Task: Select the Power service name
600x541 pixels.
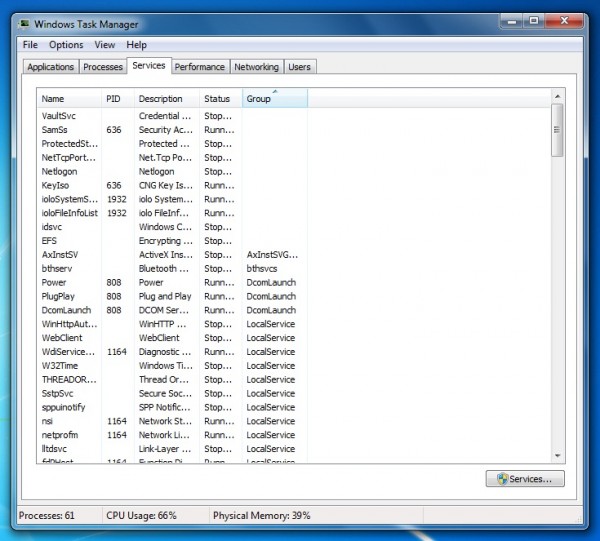Action: 54,282
